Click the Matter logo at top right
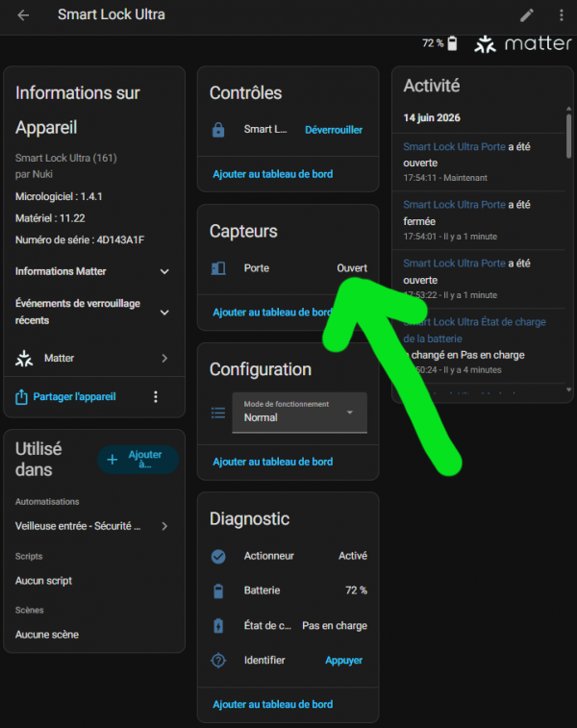This screenshot has height=728, width=577. (x=523, y=44)
